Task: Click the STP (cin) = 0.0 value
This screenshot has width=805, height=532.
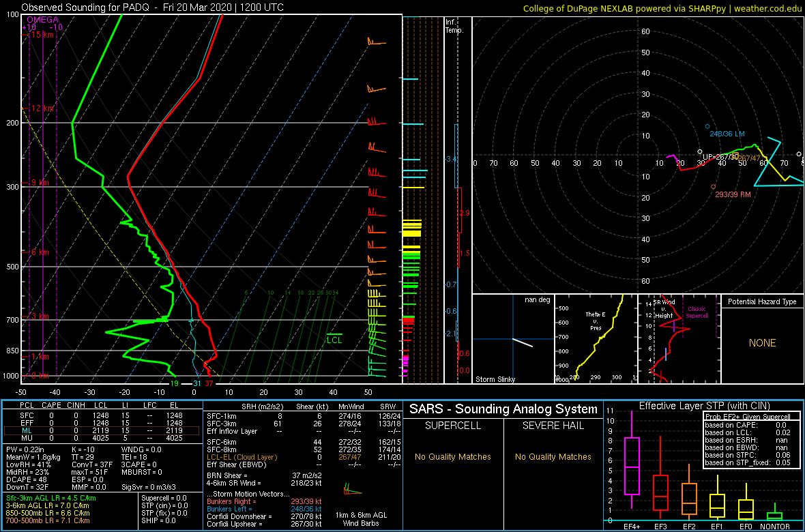Action: coord(164,505)
